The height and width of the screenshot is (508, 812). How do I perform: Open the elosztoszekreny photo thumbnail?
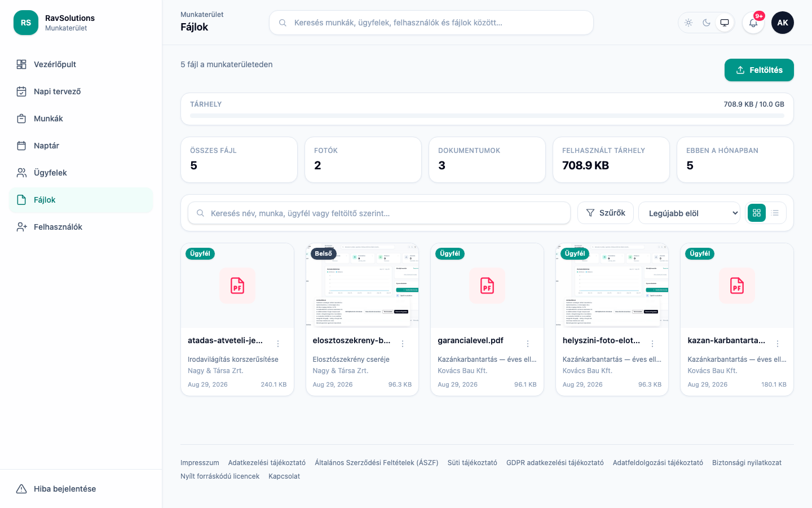click(x=362, y=286)
